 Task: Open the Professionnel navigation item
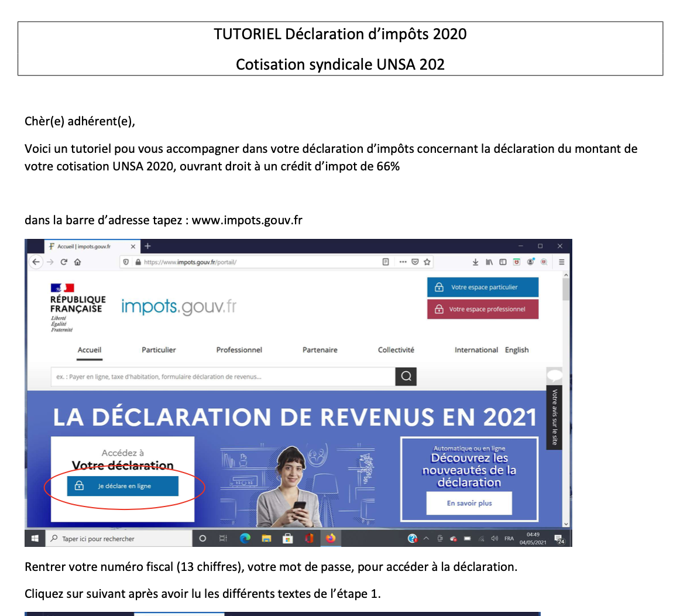(239, 350)
